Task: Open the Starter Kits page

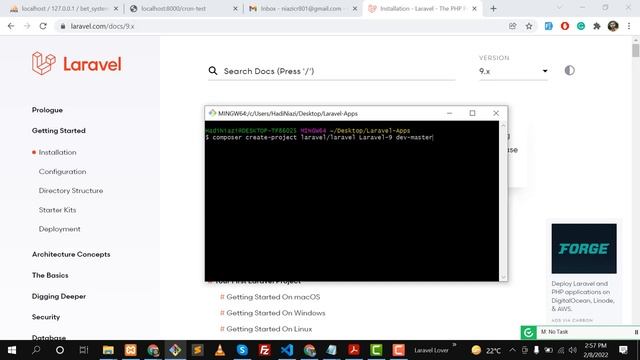Action: coord(57,210)
